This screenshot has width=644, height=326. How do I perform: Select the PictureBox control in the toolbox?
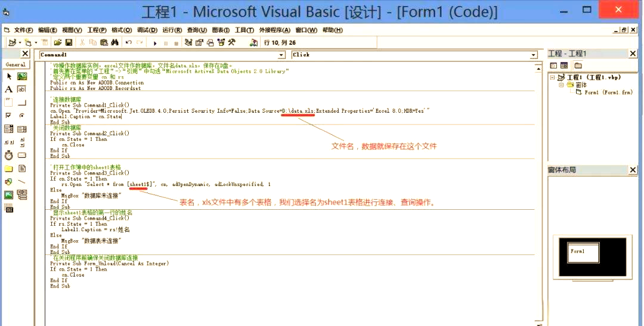pos(22,76)
